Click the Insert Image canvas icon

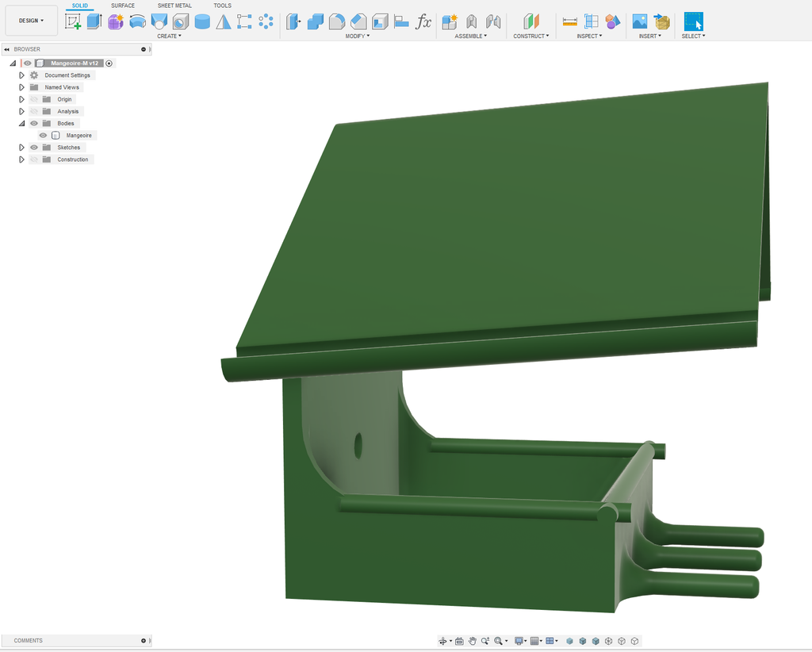coord(640,21)
